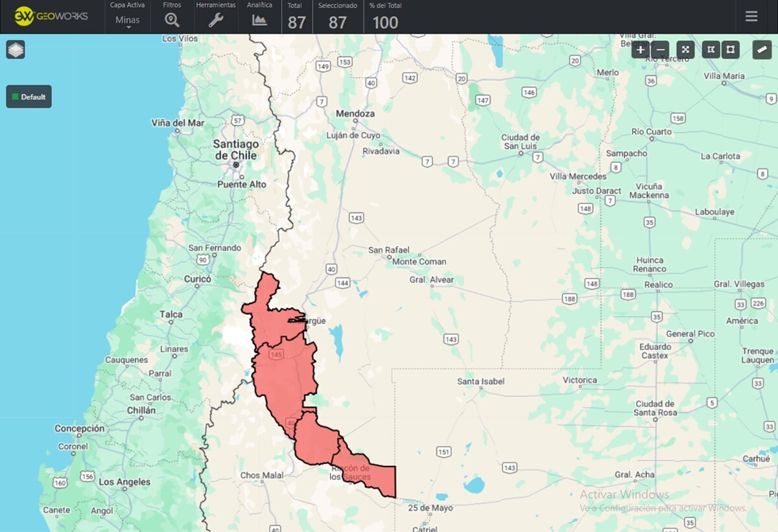Open the Herramientas wrench menu
Image resolution: width=778 pixels, height=532 pixels.
[x=216, y=20]
